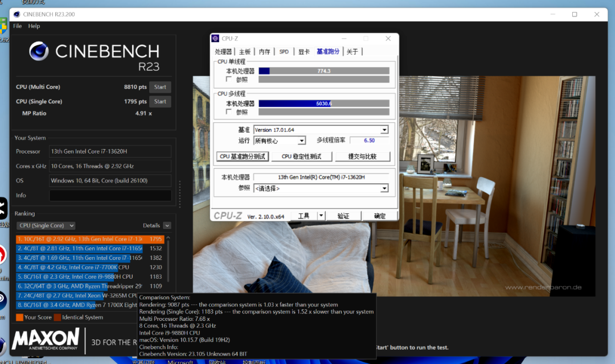Image resolution: width=615 pixels, height=364 pixels.
Task: Click the CPU 基准跑分测试 button
Action: point(243,156)
